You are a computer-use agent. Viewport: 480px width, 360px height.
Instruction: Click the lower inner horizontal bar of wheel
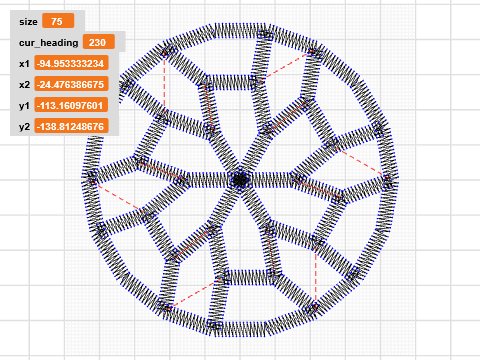250,277
